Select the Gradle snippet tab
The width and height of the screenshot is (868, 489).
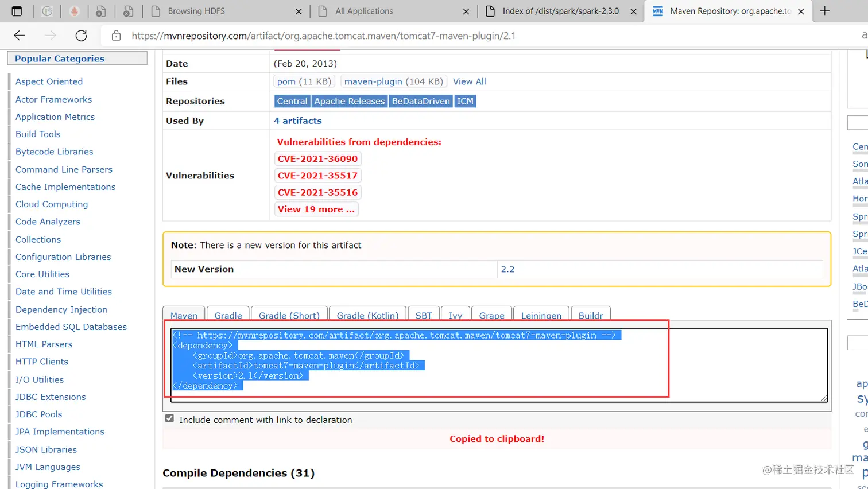228,313
